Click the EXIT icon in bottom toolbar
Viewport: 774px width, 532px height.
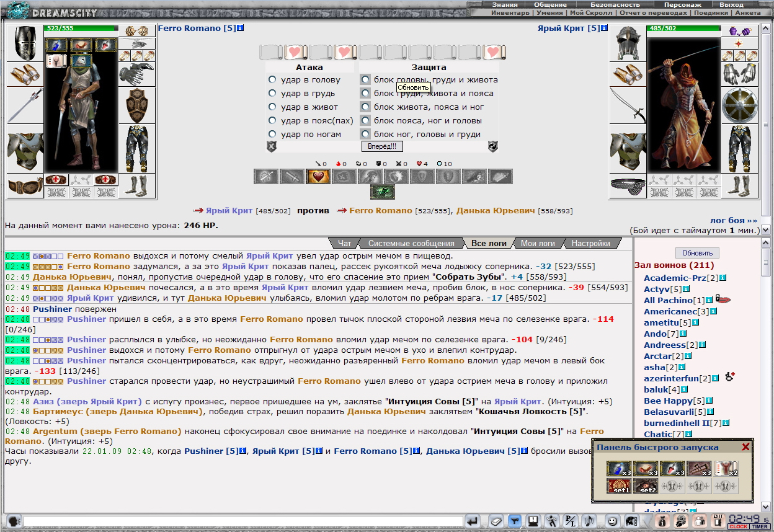(718, 521)
